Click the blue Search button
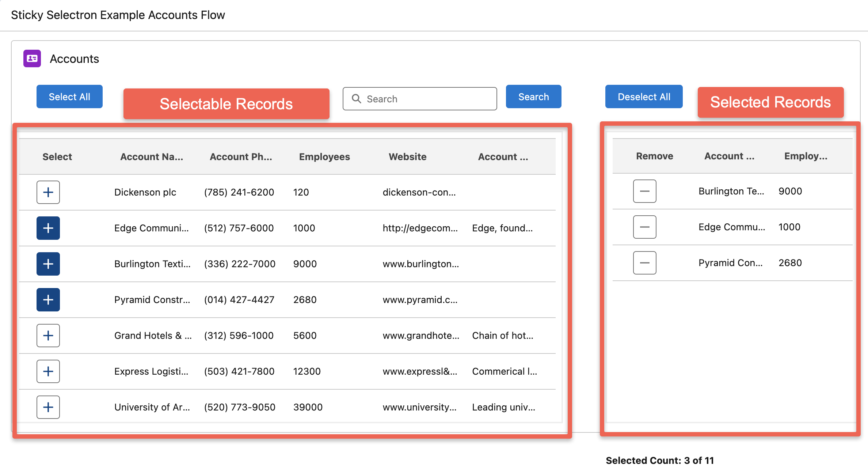The height and width of the screenshot is (473, 868). click(534, 97)
